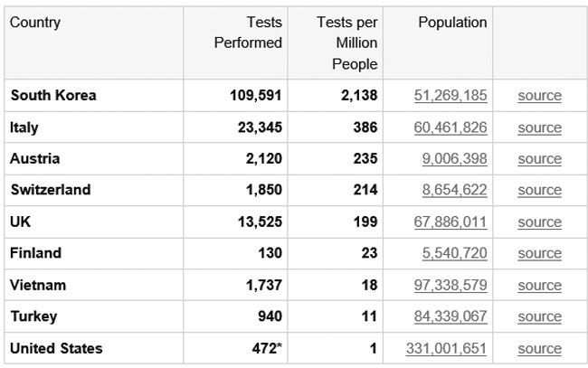Click the Tests Performed column header
This screenshot has height=368, width=588.
(248, 33)
